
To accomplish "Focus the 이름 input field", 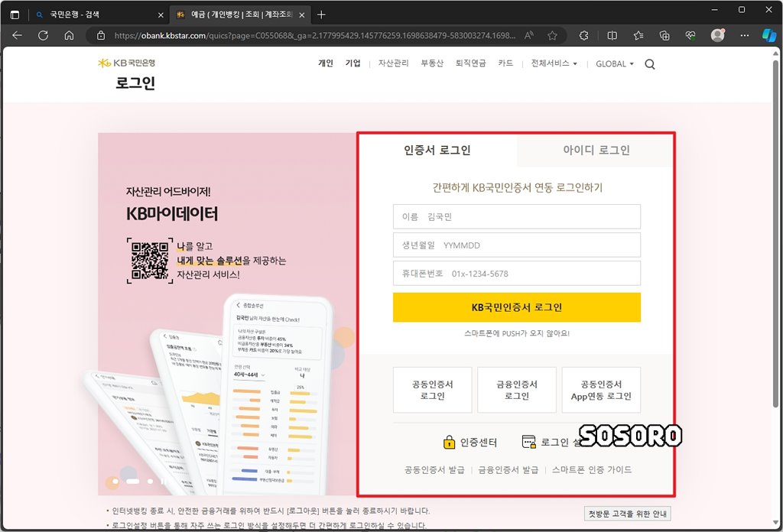I will tap(516, 216).
